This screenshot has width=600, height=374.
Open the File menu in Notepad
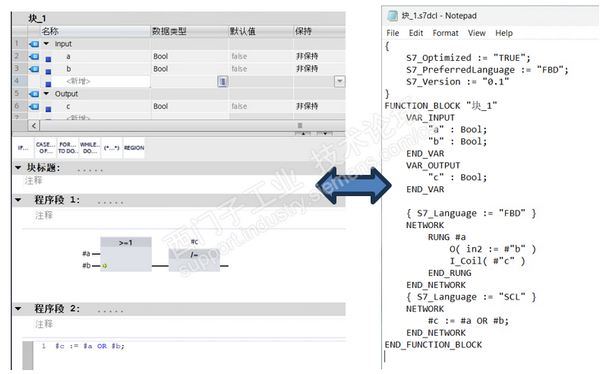[393, 33]
